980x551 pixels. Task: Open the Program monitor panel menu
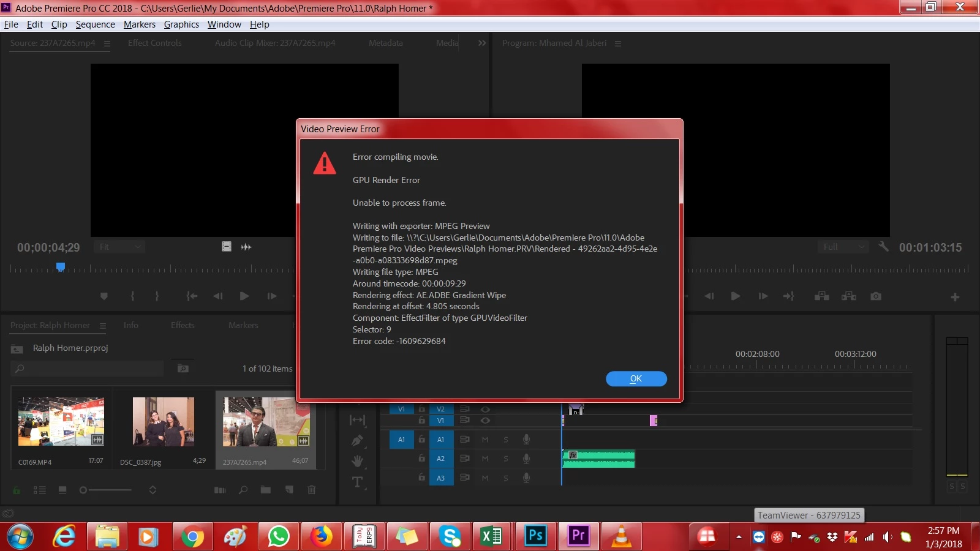pyautogui.click(x=618, y=43)
